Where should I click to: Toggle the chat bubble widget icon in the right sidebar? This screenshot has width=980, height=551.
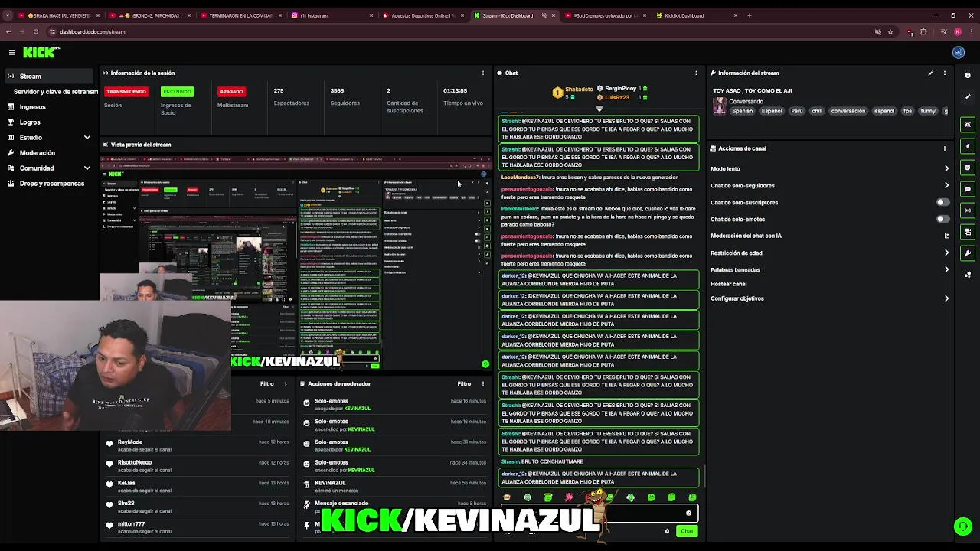[x=968, y=189]
